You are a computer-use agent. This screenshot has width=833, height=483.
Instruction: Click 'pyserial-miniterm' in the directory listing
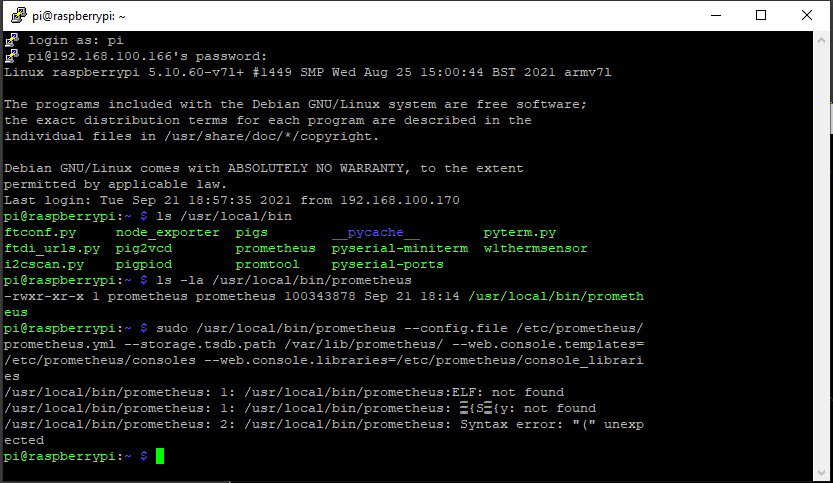coord(400,248)
